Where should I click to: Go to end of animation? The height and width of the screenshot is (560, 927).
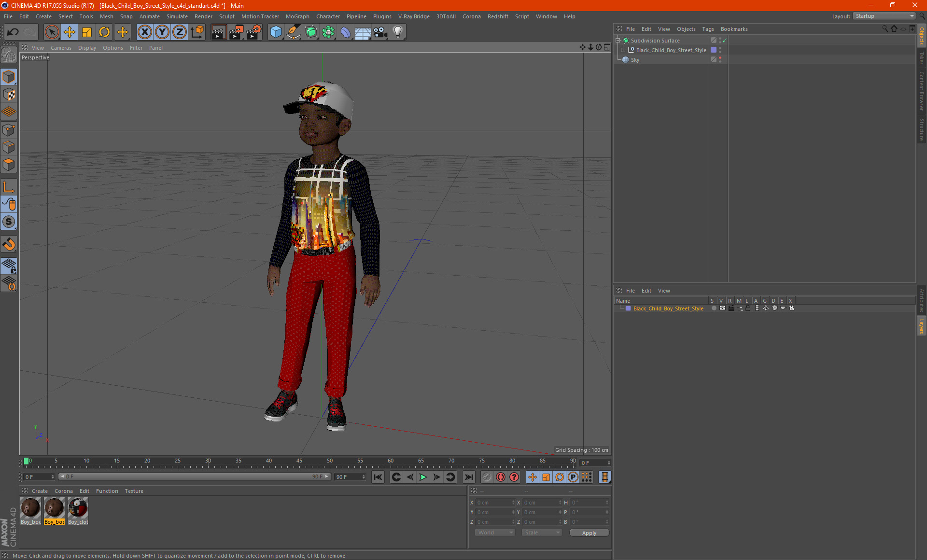click(469, 477)
